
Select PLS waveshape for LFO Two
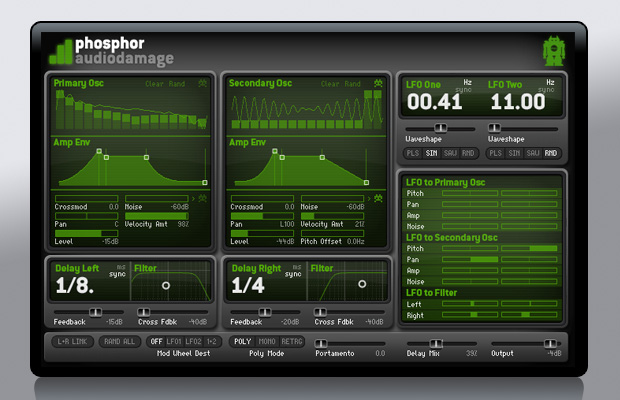click(495, 153)
